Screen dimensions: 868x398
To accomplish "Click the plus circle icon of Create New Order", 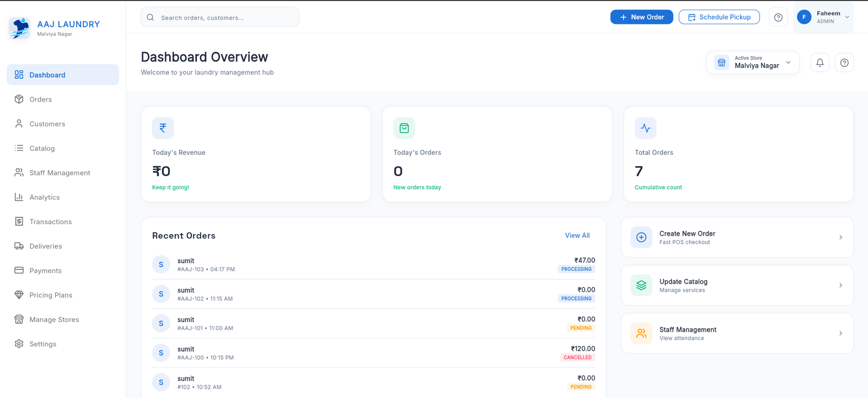I will [x=641, y=237].
